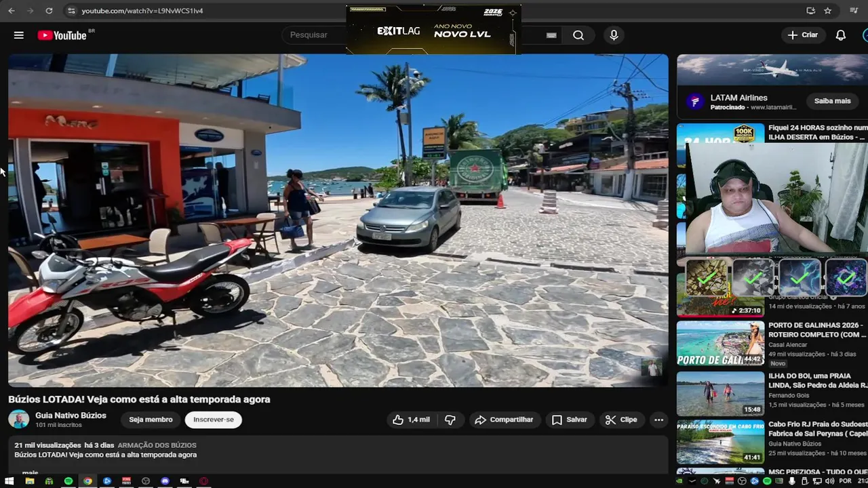The image size is (868, 488).
Task: Click the 21 mil visualizações text
Action: tap(47, 445)
